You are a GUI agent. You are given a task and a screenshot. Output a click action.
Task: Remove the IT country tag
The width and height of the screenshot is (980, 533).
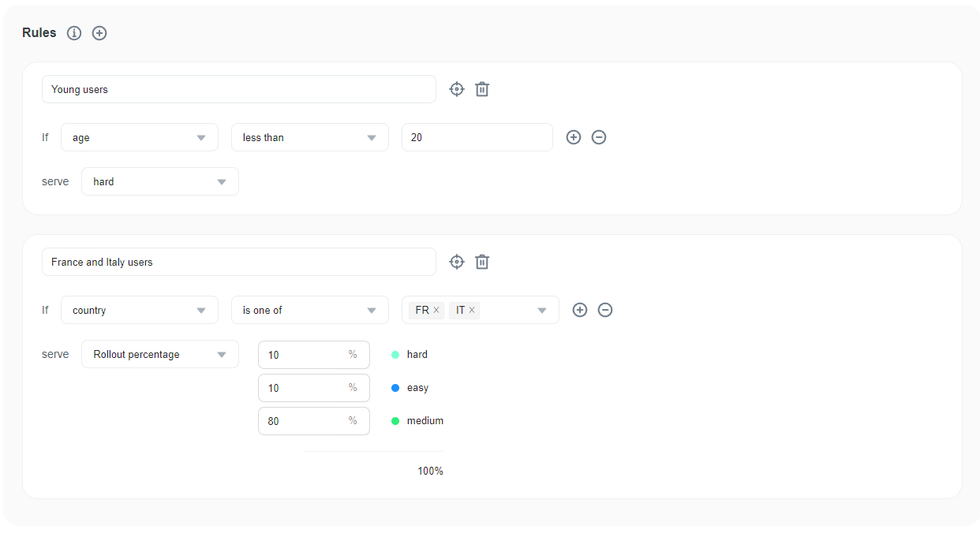(472, 311)
